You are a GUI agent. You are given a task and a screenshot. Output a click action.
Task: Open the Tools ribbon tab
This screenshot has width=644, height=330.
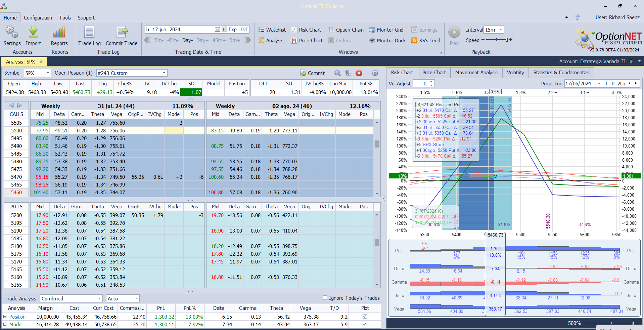tap(65, 17)
